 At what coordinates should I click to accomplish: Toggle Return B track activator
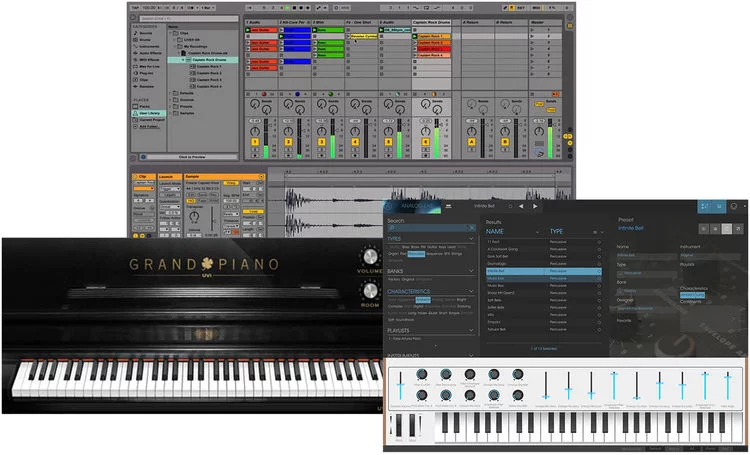tap(505, 142)
